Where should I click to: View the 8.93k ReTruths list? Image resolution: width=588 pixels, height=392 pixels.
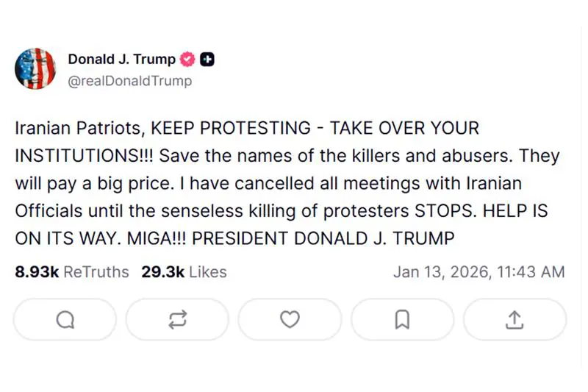(72, 272)
